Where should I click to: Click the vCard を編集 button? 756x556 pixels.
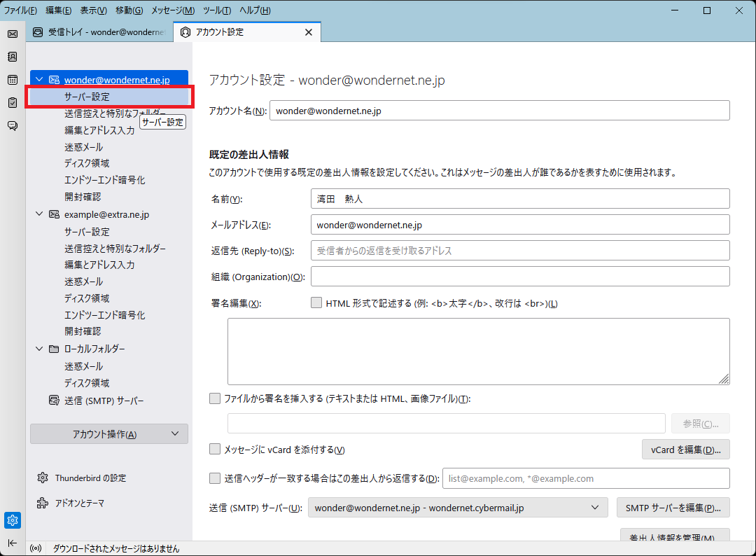(x=685, y=450)
